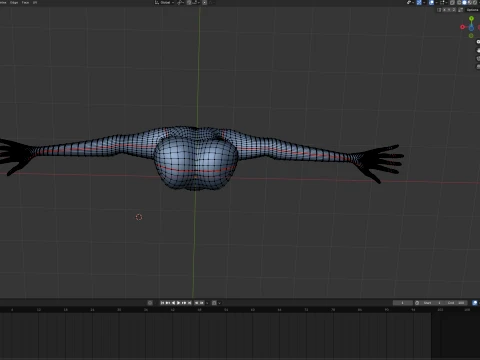Click the blue Z axis gizmo center
Viewport: 480px width, 360px height.
[x=471, y=28]
